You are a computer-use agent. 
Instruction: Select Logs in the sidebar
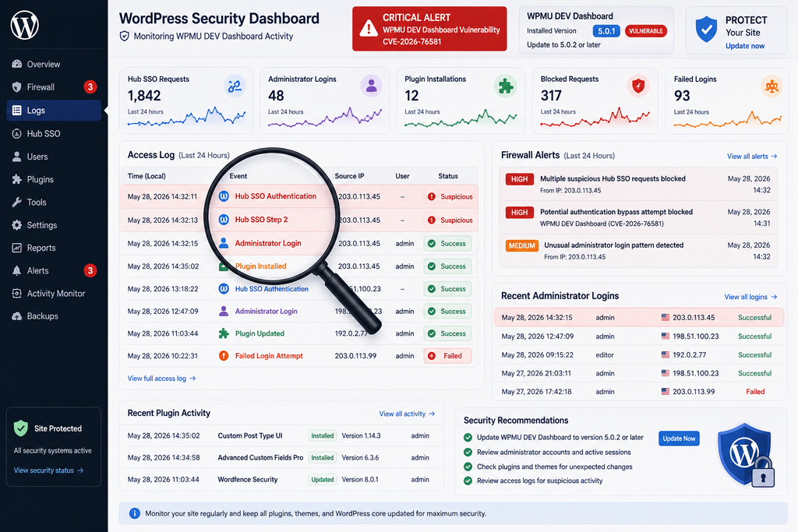point(54,111)
